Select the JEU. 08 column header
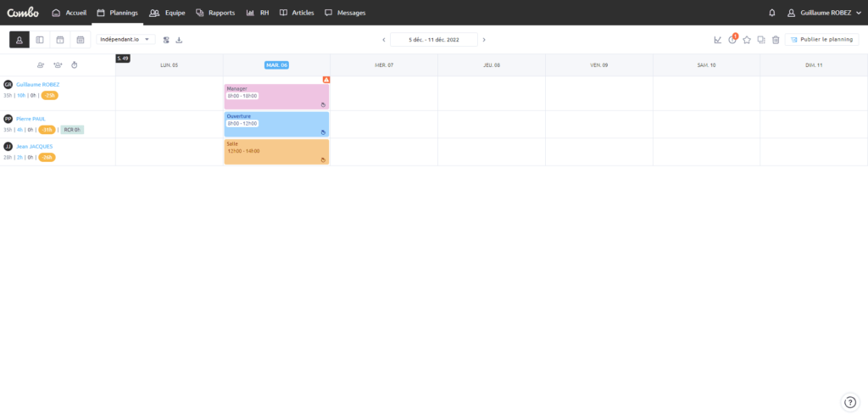Viewport: 868px width, 420px height. [492, 64]
